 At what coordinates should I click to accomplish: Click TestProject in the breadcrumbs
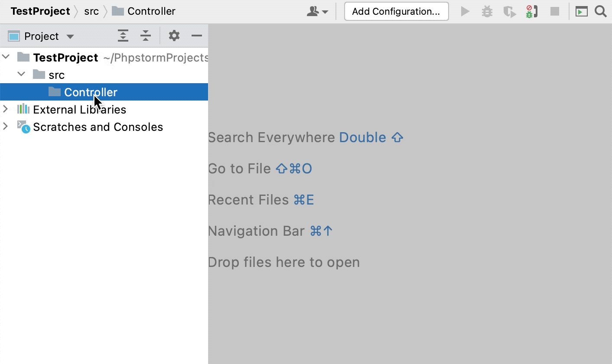(40, 11)
